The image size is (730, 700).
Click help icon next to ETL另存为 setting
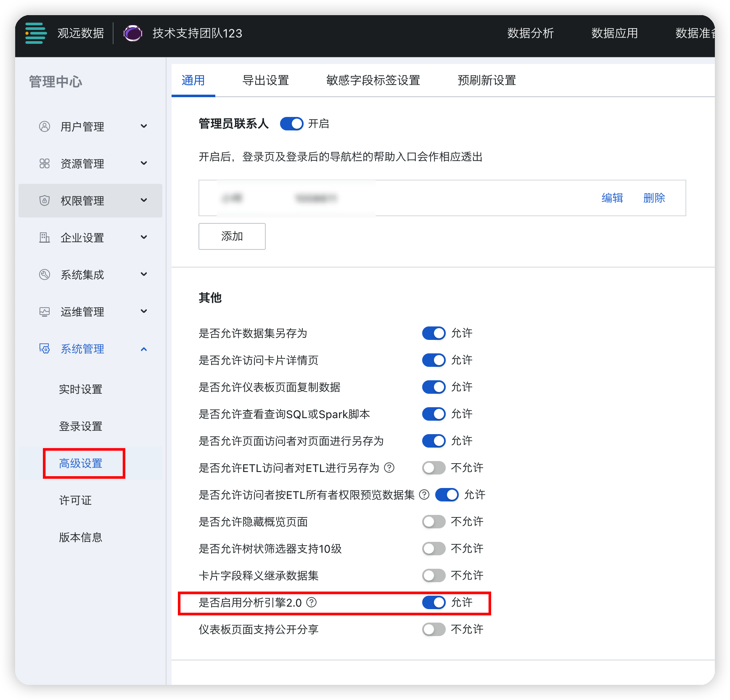(389, 467)
